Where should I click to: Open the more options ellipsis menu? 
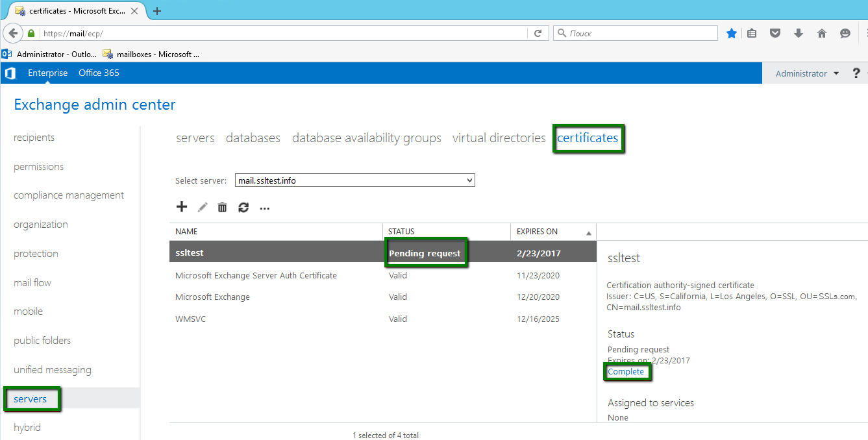(x=264, y=208)
